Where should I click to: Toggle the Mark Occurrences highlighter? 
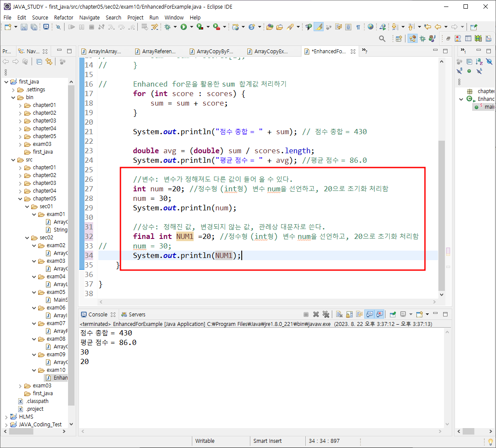coord(319,27)
